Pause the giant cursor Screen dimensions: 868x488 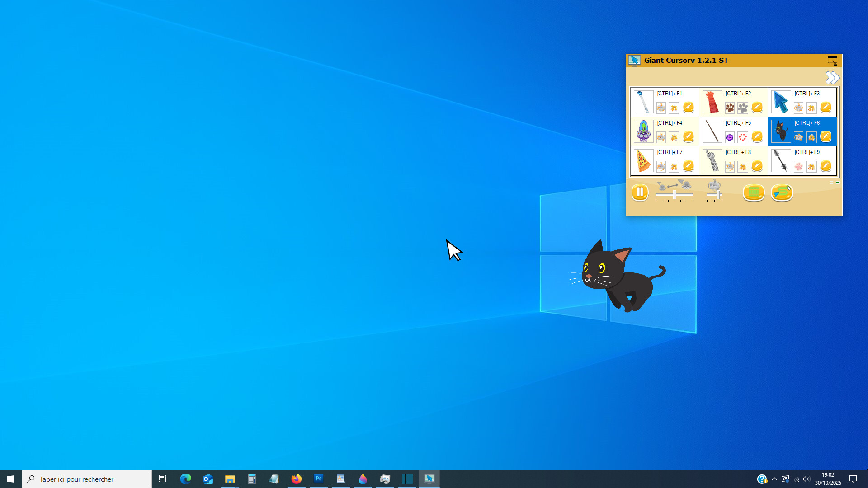pyautogui.click(x=640, y=192)
